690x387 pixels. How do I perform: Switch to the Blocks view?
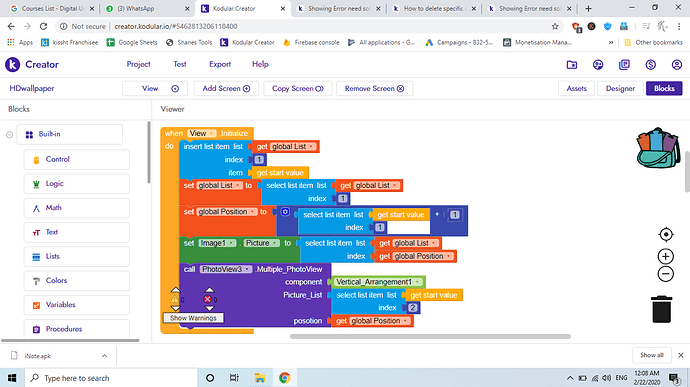tap(664, 88)
